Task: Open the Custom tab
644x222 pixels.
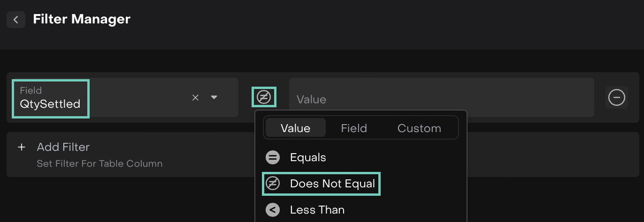Action: click(419, 128)
